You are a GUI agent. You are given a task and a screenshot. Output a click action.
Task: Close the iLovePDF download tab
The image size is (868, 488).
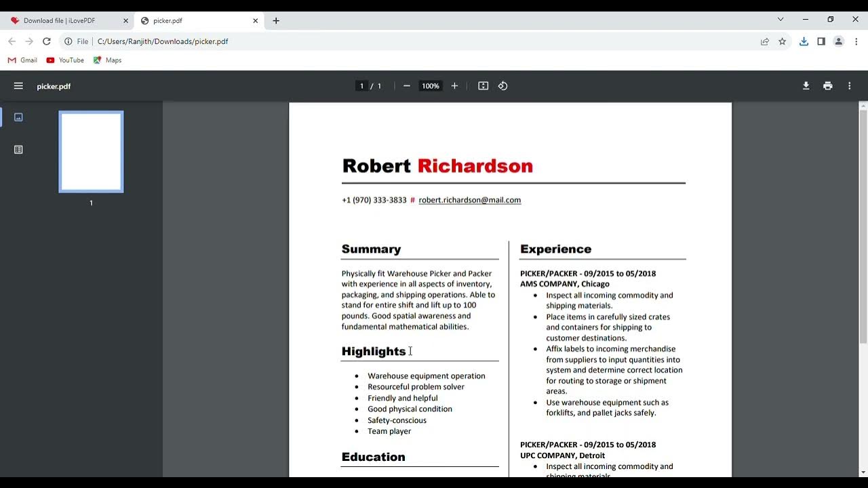click(125, 21)
